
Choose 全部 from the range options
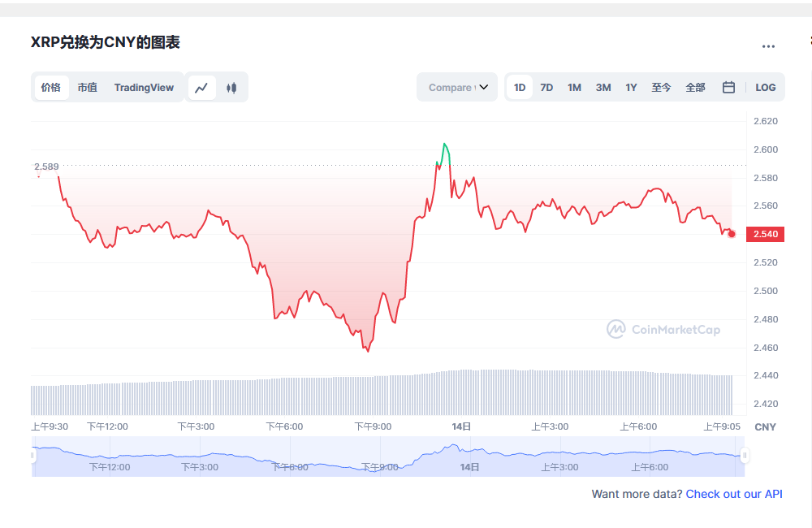point(696,87)
